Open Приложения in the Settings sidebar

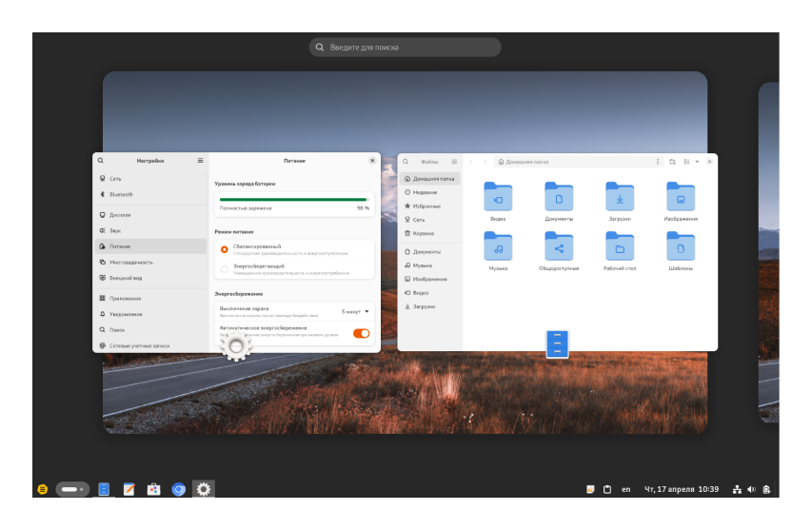[150, 298]
